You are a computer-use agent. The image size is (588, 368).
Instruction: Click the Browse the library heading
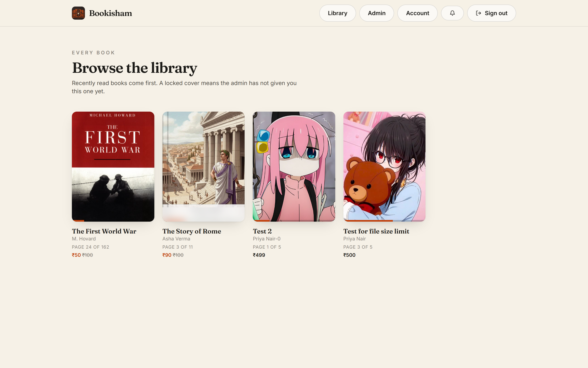(134, 68)
